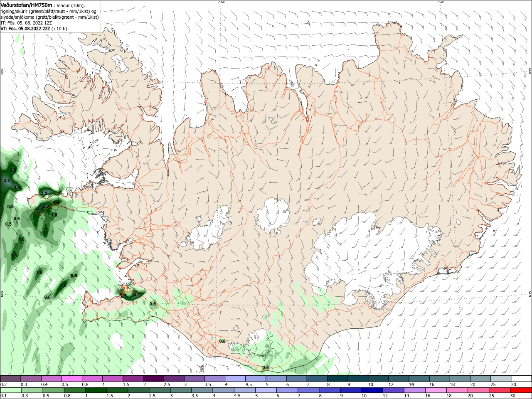Pick the bright pink 0.5–0.8 snow swatch
Screen dimensions: 532x399
coord(71,379)
